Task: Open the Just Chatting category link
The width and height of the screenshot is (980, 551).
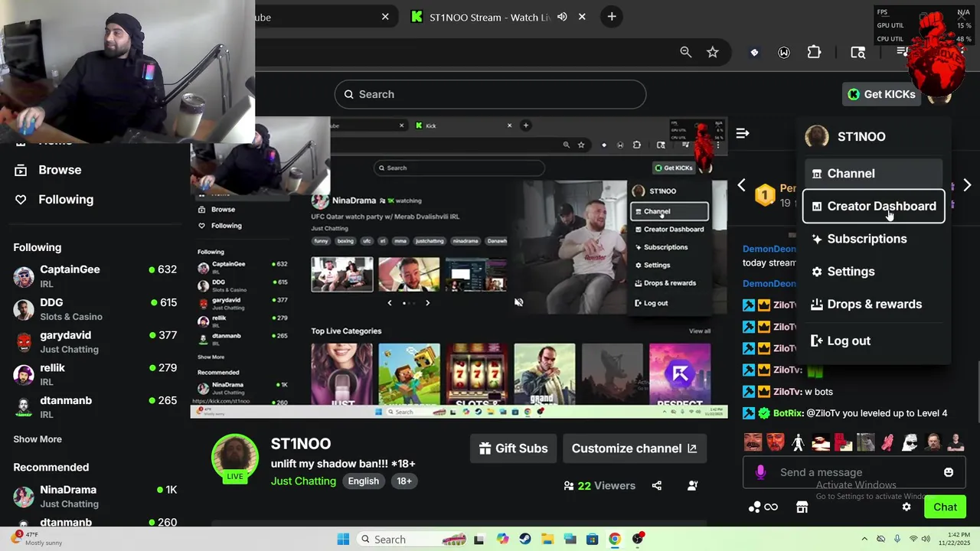Action: [x=303, y=481]
